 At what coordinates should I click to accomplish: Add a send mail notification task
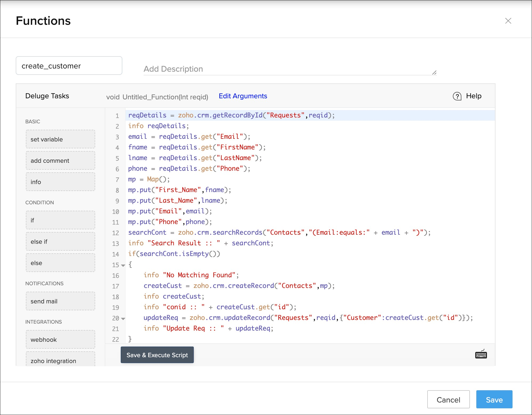[x=61, y=301]
